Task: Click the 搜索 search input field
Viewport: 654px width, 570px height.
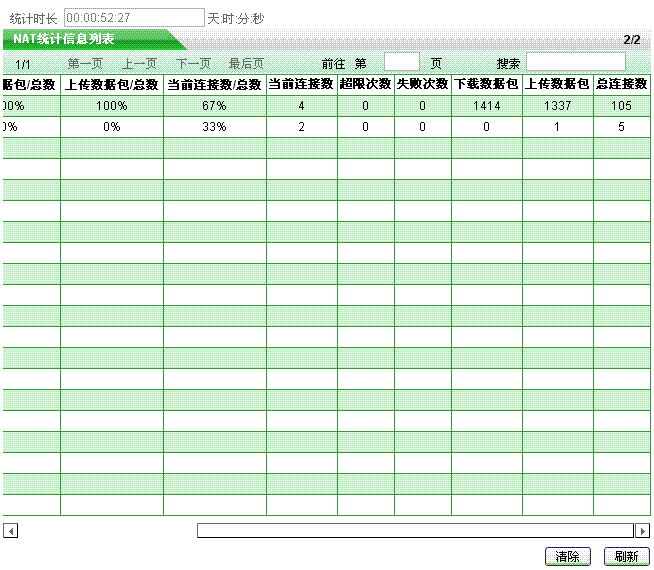Action: pos(575,63)
